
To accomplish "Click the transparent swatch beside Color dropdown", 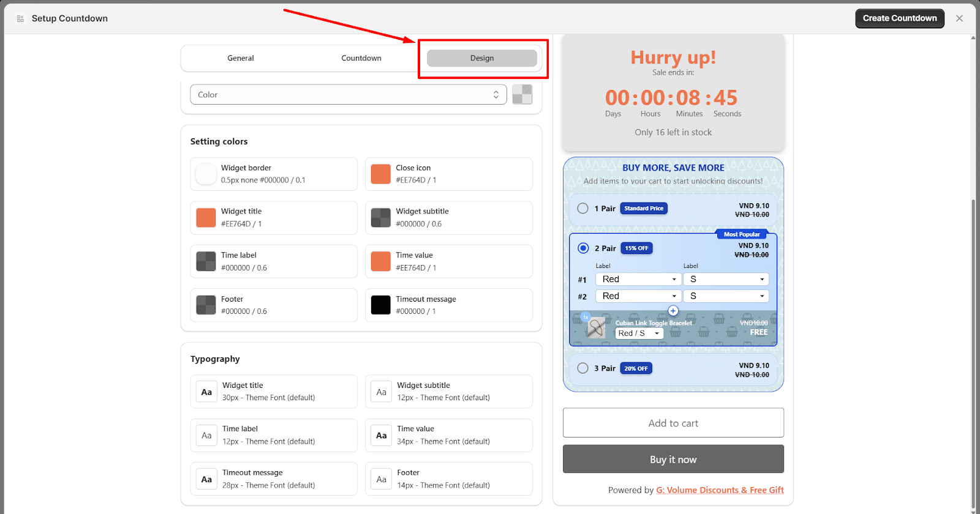I will [522, 94].
